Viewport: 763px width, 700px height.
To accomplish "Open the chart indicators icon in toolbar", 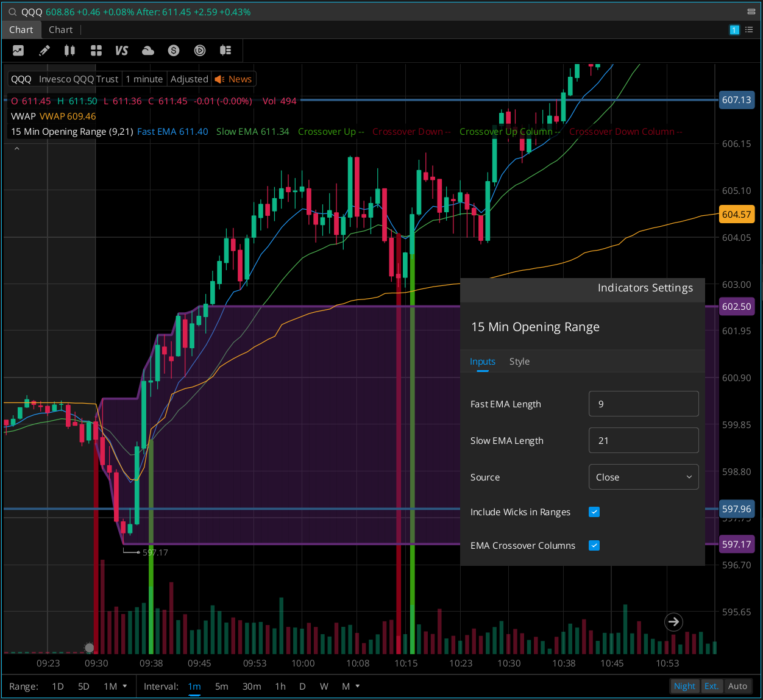I will point(18,51).
